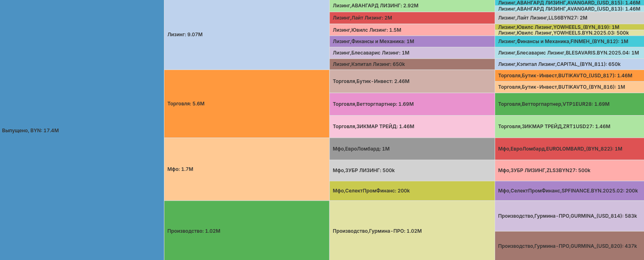Click the BUTIKAVTO_(USD_817): 1.46M bond block
The image size is (644, 260).
point(569,76)
